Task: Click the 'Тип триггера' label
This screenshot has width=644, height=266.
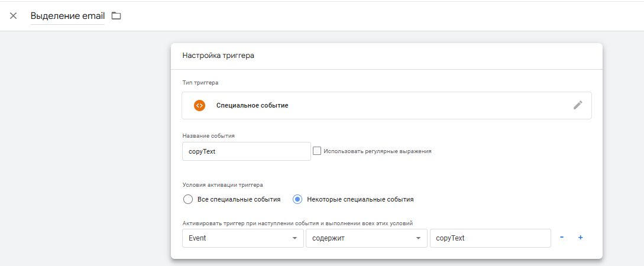Action: click(x=200, y=83)
